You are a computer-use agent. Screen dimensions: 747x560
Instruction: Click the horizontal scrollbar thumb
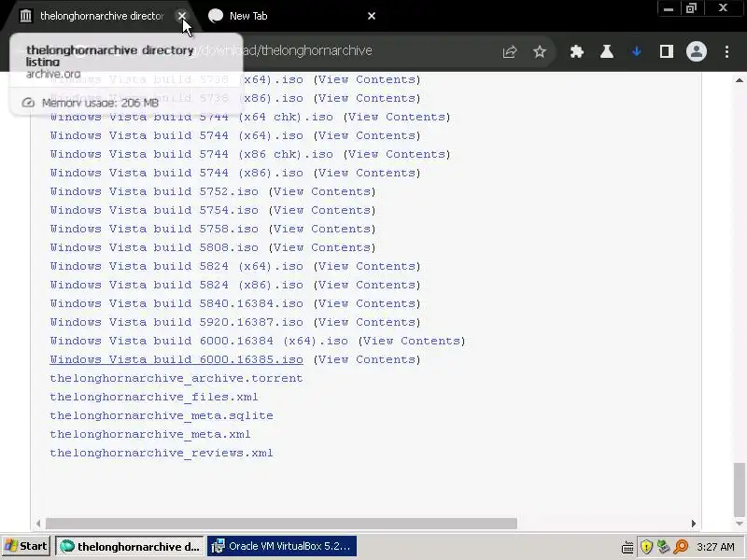[281, 524]
